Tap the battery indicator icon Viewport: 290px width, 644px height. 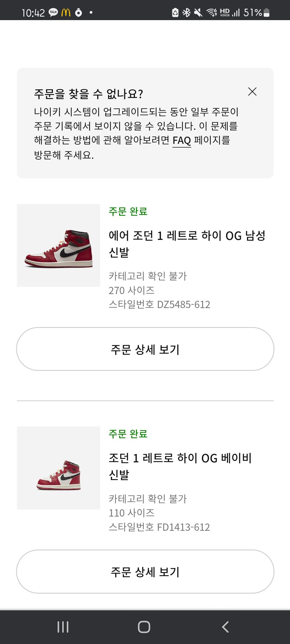(266, 12)
